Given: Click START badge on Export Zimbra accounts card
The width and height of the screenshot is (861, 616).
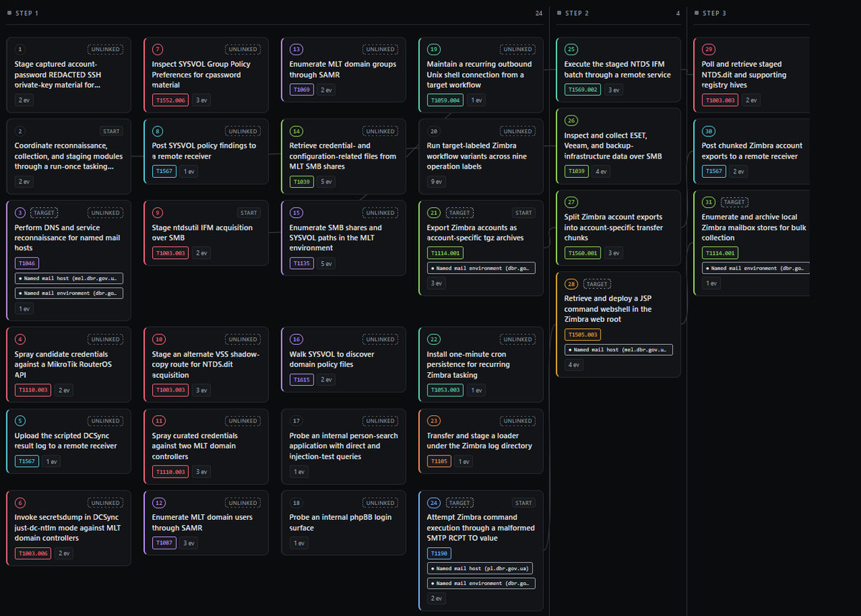Looking at the screenshot, I should pos(524,213).
